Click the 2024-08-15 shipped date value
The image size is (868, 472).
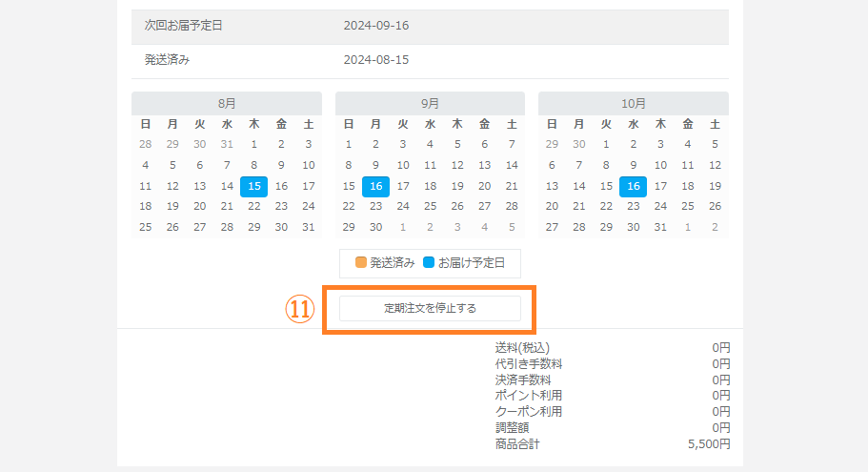(376, 60)
